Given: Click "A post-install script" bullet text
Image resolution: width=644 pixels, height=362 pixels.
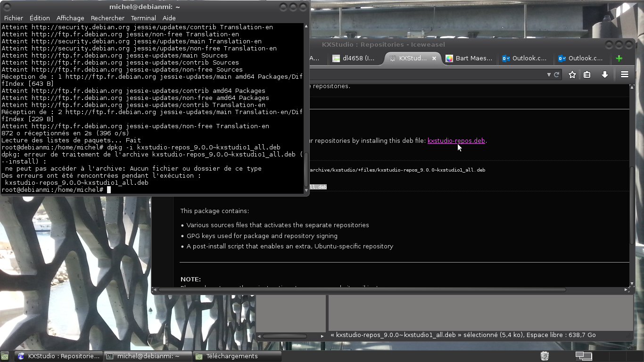Looking at the screenshot, I should pyautogui.click(x=290, y=246).
